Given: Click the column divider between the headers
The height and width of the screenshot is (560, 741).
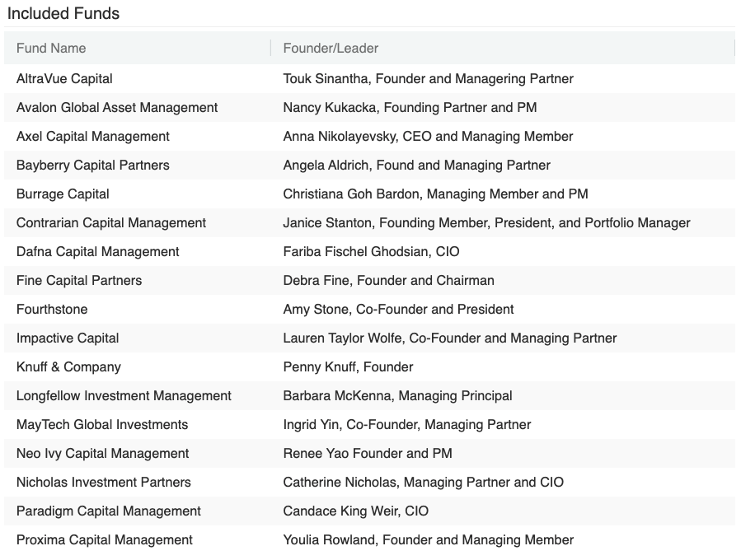Looking at the screenshot, I should 270,49.
